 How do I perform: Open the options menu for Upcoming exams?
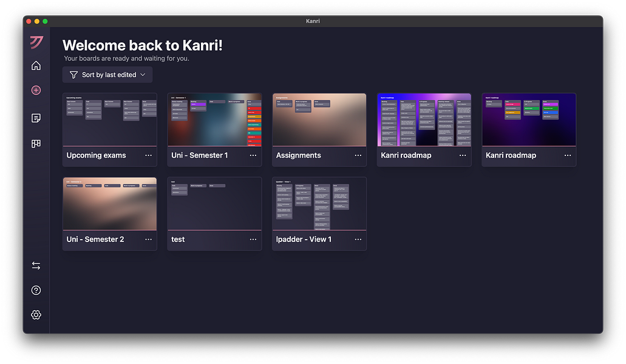click(149, 155)
